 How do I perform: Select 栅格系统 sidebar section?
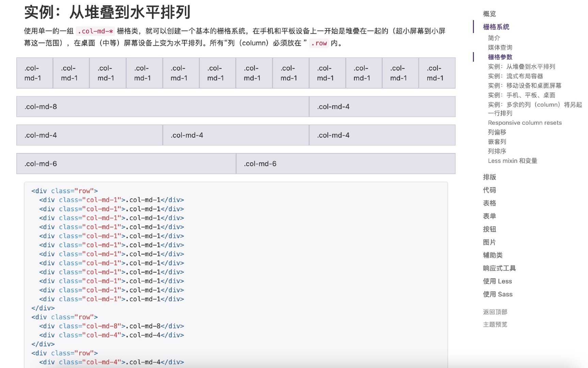click(x=496, y=27)
